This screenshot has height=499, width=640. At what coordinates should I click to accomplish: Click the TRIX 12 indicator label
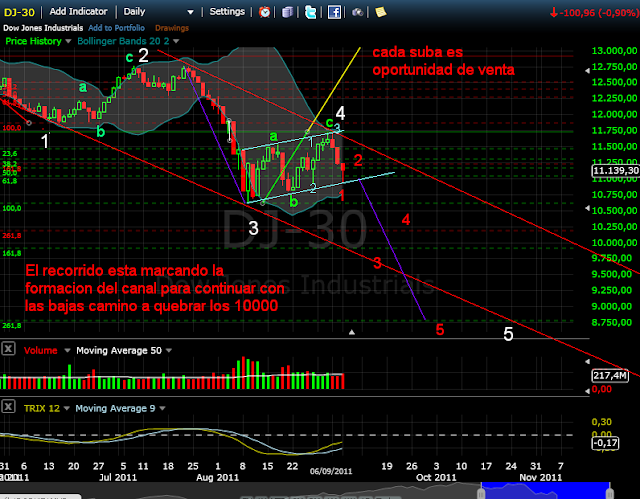point(42,408)
